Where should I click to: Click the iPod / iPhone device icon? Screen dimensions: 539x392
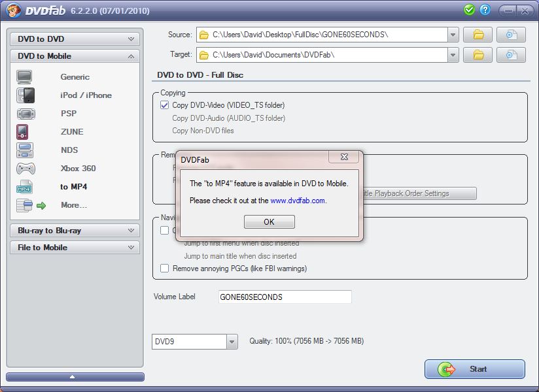pyautogui.click(x=26, y=95)
